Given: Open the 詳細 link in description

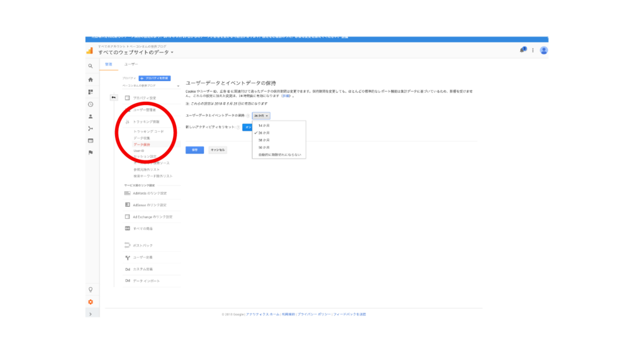Looking at the screenshot, I should click(x=286, y=96).
